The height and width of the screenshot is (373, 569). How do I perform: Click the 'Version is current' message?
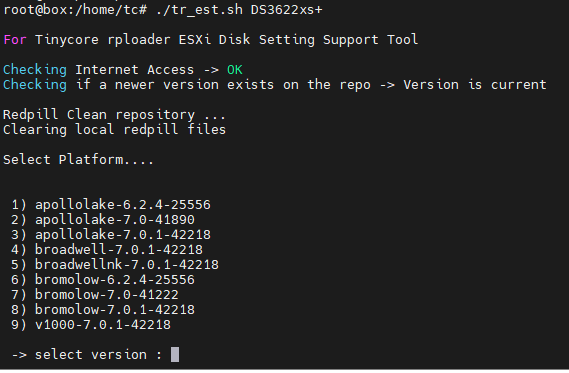[x=475, y=85]
